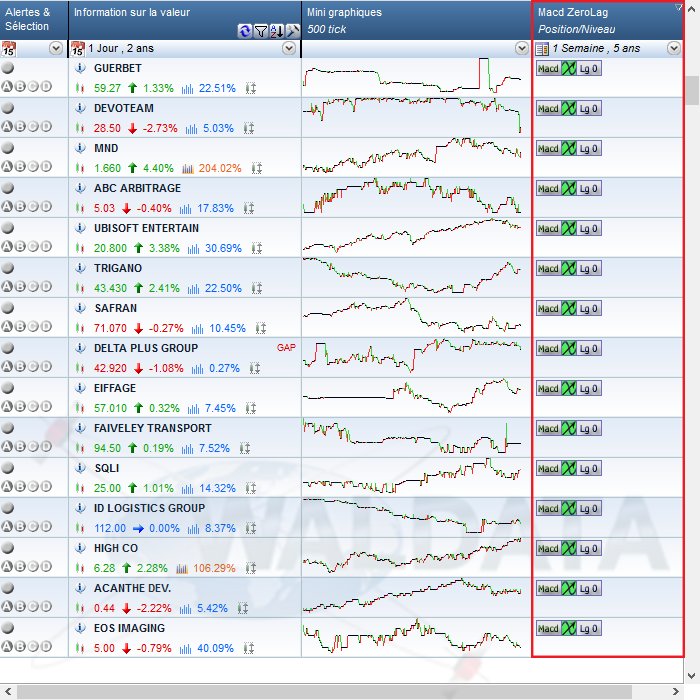Click candlestick chart icon for TRIGANO
This screenshot has width=700, height=700.
point(80,288)
